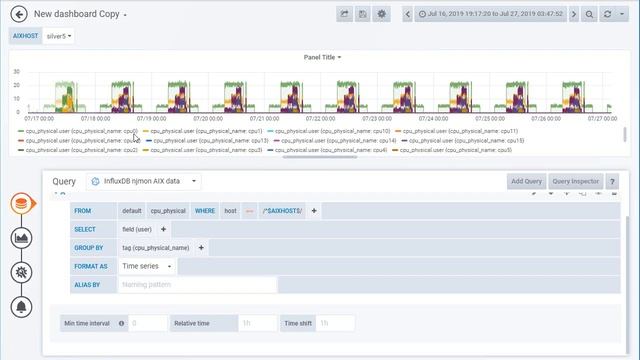This screenshot has width=640, height=360.
Task: Open the Visualization tab chart icon
Action: pos(21,238)
